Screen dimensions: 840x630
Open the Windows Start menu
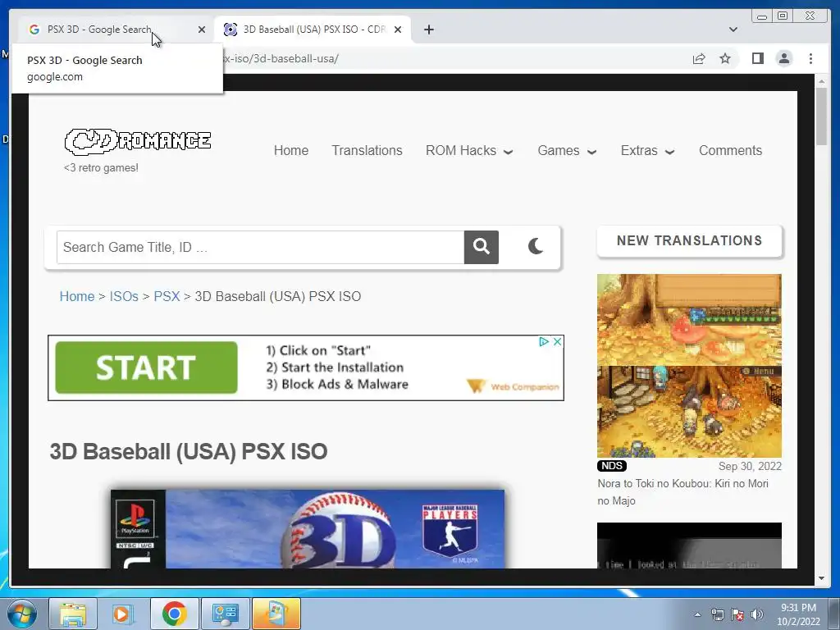click(21, 614)
